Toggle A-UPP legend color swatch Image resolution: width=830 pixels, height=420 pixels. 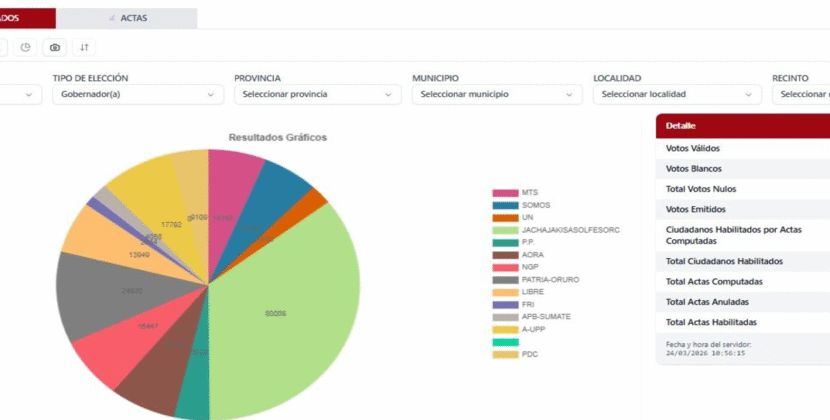pos(505,329)
